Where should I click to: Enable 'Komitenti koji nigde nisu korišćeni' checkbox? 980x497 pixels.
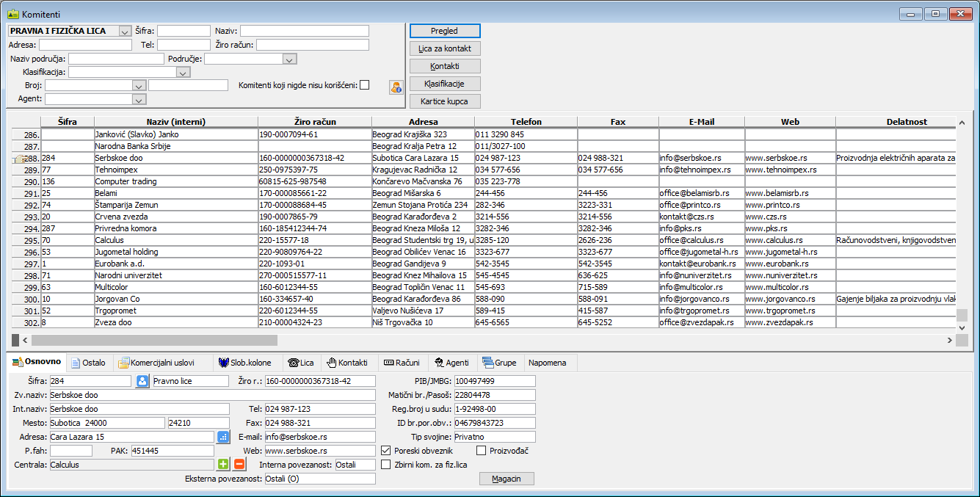click(364, 85)
